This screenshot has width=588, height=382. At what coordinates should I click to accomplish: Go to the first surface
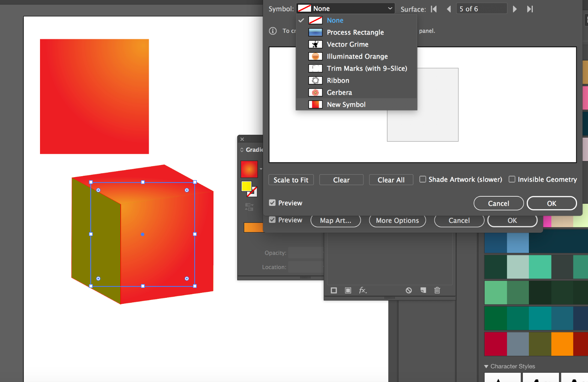[434, 9]
